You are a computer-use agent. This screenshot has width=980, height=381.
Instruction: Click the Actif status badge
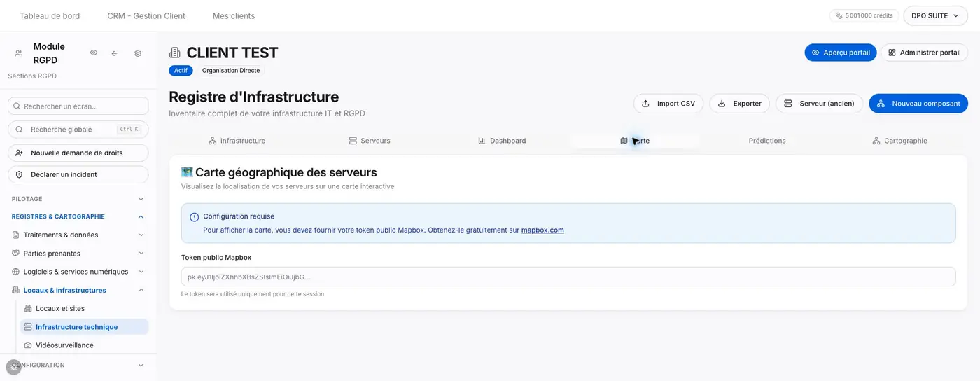pyautogui.click(x=181, y=71)
